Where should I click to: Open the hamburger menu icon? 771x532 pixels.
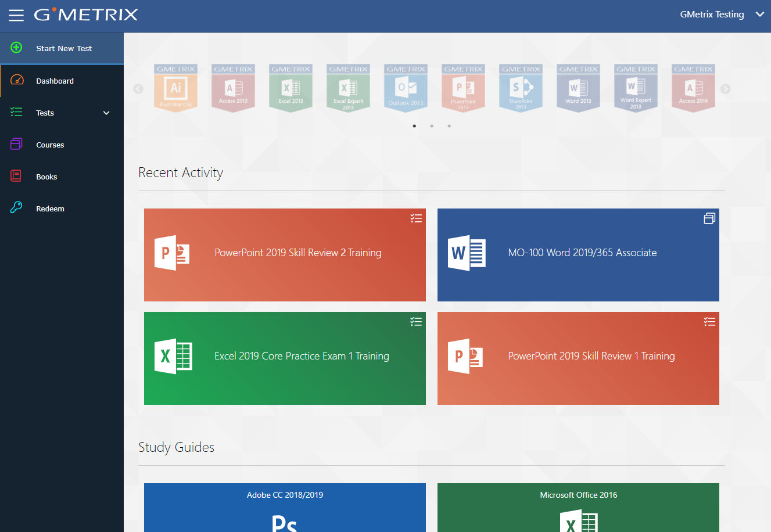pos(16,15)
